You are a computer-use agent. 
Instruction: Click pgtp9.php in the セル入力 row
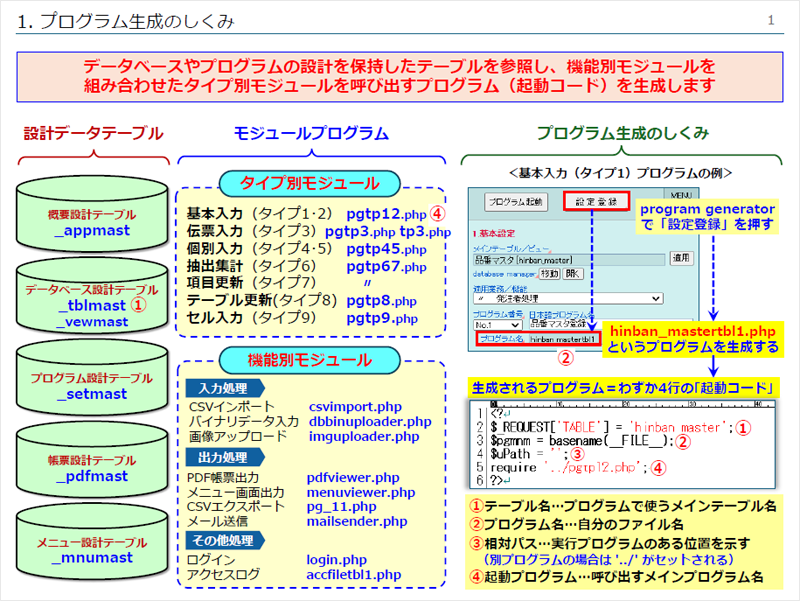click(x=382, y=318)
